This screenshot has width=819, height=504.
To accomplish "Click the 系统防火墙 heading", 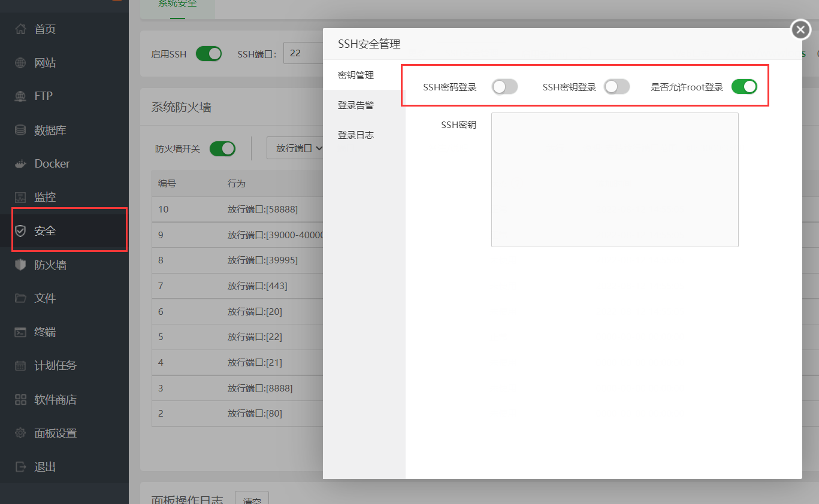I will pyautogui.click(x=181, y=107).
